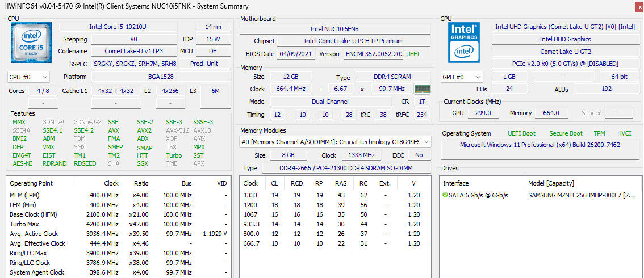
Task: Click the ALUs 192 value
Action: coord(606,89)
